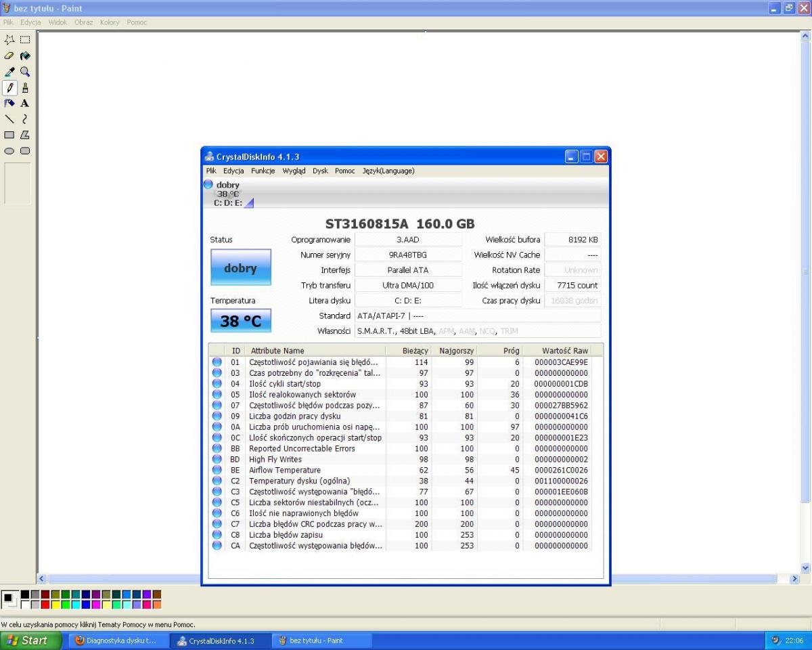Click the Wartość Raw column header
The height and width of the screenshot is (650, 812).
click(558, 351)
